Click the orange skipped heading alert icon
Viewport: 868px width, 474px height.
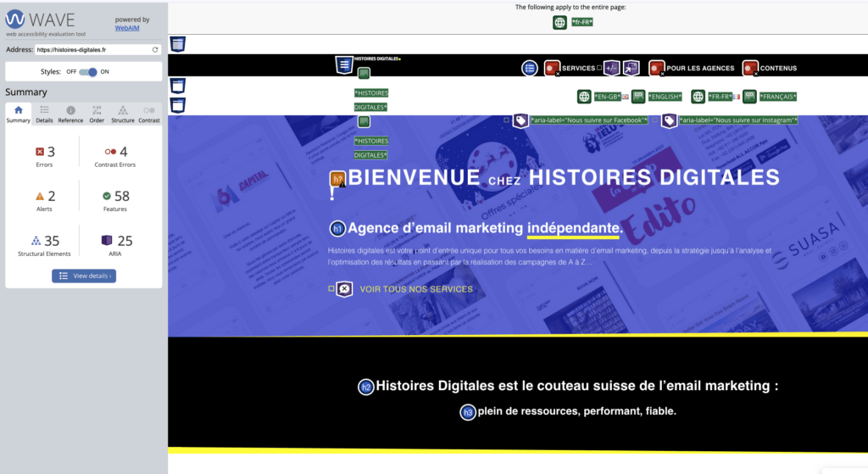click(x=337, y=179)
